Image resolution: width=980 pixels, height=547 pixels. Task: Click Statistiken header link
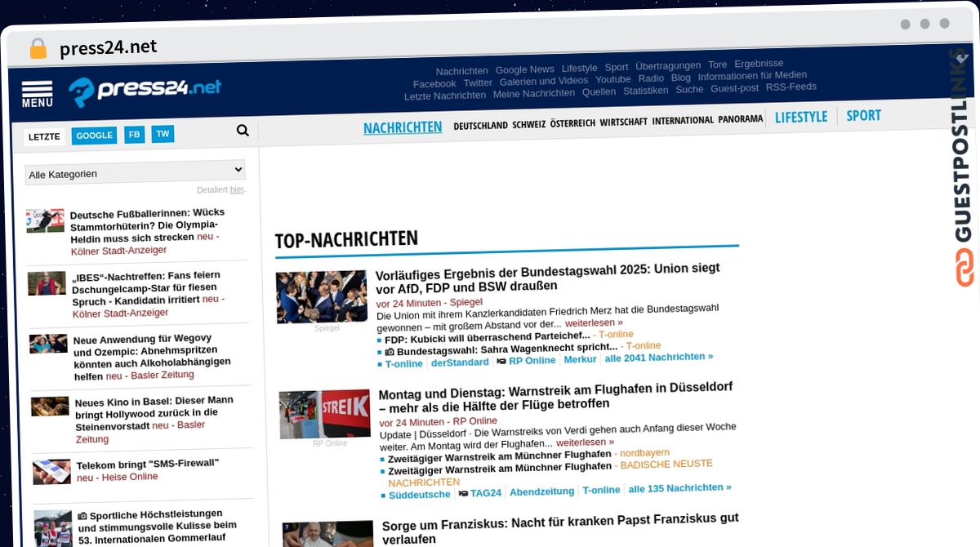pyautogui.click(x=645, y=91)
